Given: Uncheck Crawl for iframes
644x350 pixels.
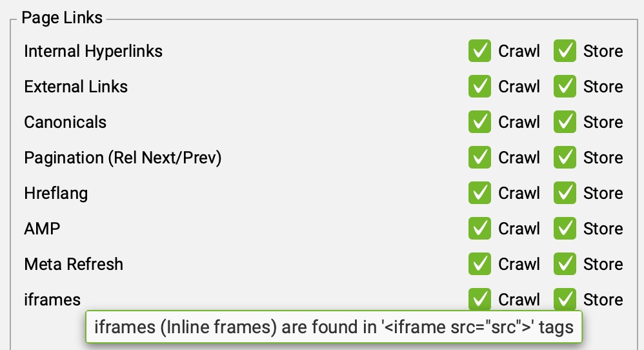Looking at the screenshot, I should [479, 300].
